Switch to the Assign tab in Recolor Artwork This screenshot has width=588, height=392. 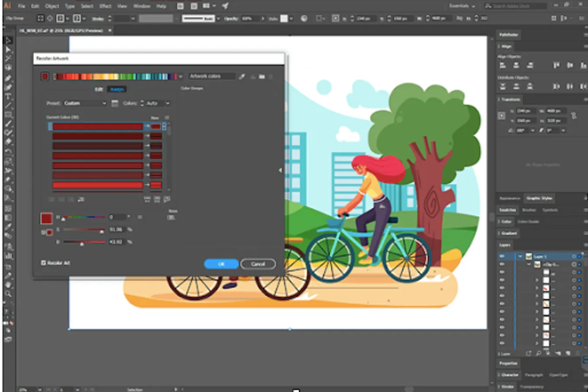point(117,89)
